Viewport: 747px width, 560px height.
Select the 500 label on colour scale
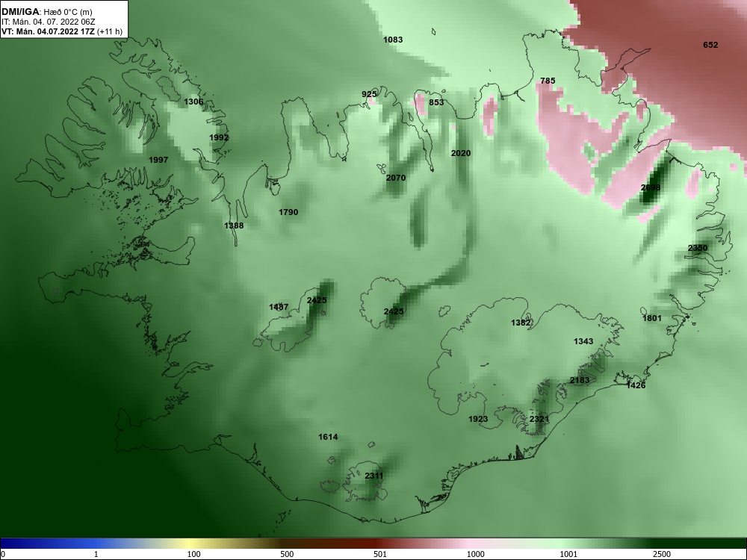pyautogui.click(x=287, y=554)
